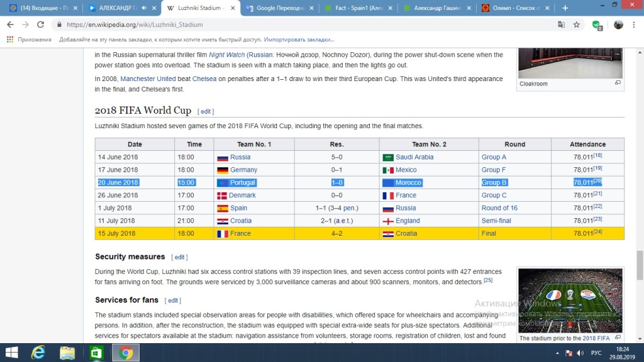The width and height of the screenshot is (644, 362).
Task: Edit the Security measures section
Action: point(179,257)
